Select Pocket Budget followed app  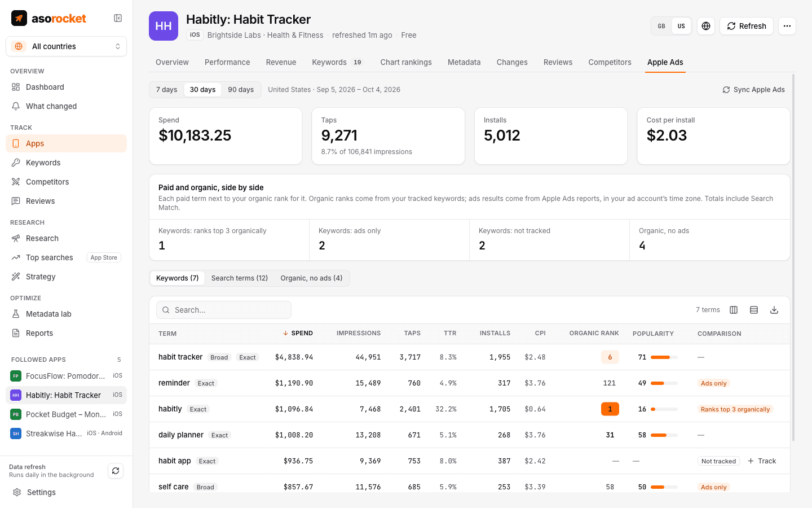(x=66, y=414)
